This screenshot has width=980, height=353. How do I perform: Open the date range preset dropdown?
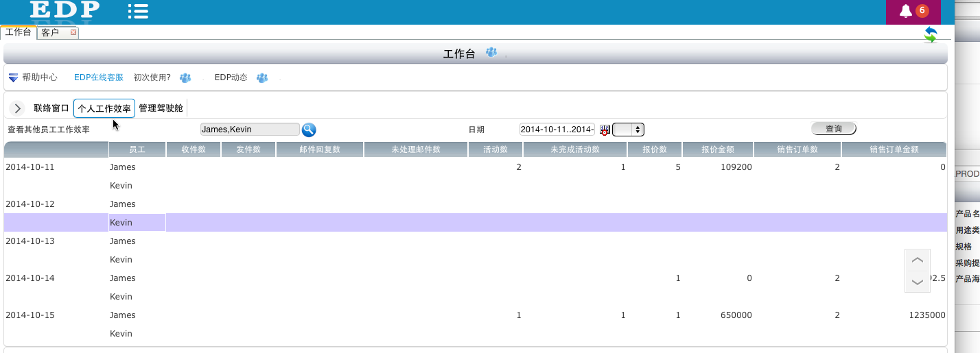click(x=628, y=130)
